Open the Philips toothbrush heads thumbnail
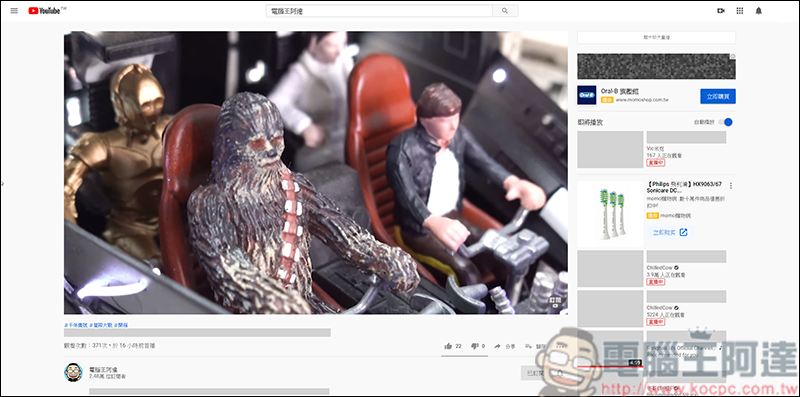This screenshot has height=397, width=800. tap(610, 214)
